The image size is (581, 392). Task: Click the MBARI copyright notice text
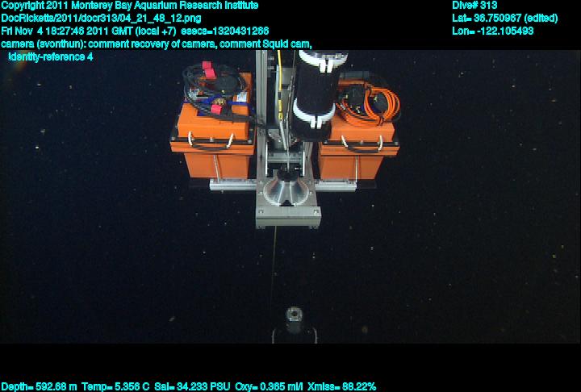129,5
